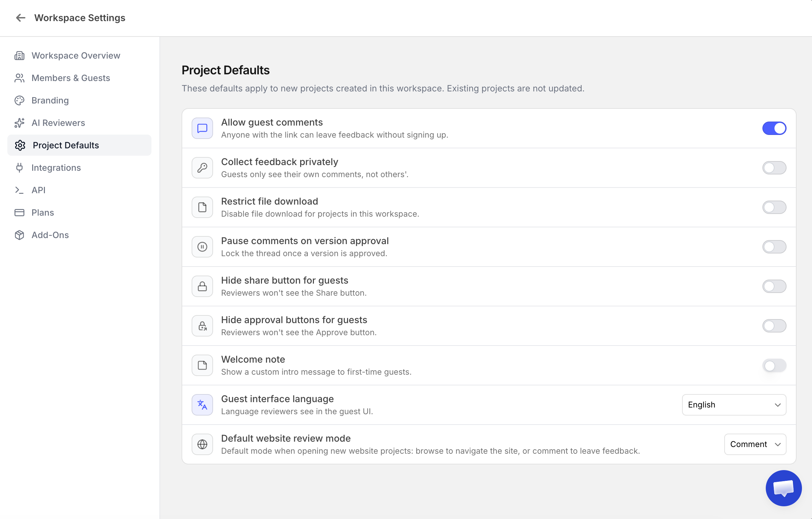This screenshot has height=519, width=812.
Task: Click the globe icon for website review mode
Action: point(202,444)
